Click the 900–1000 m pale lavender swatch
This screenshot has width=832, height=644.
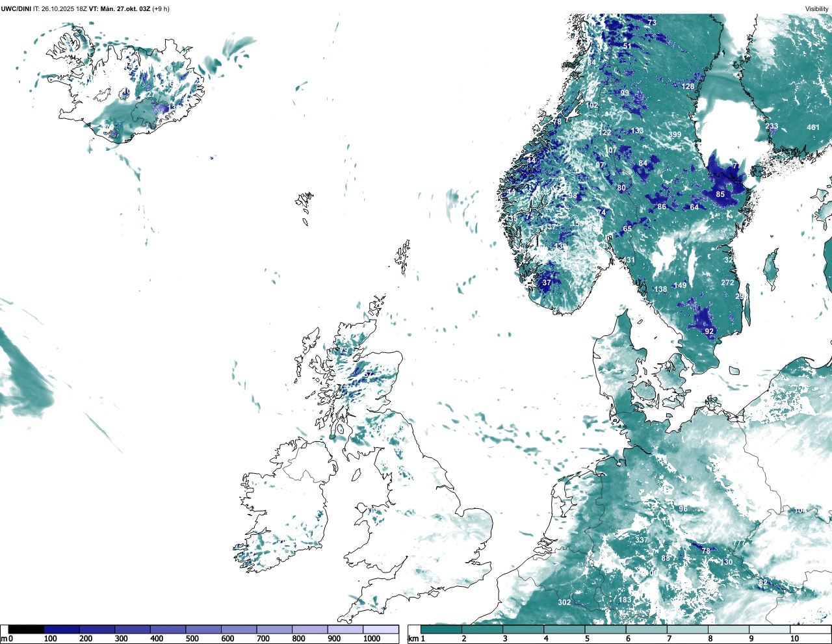345,629
